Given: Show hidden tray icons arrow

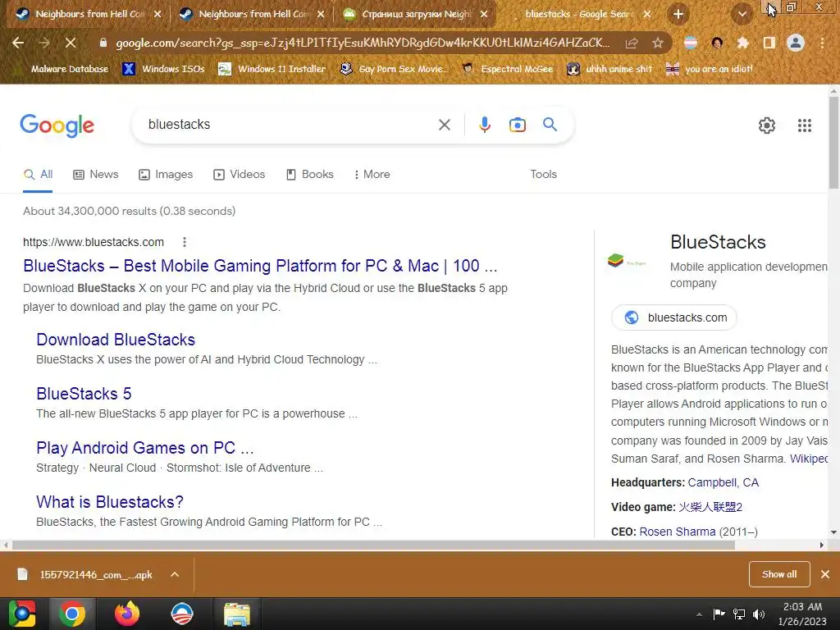Looking at the screenshot, I should tap(699, 614).
